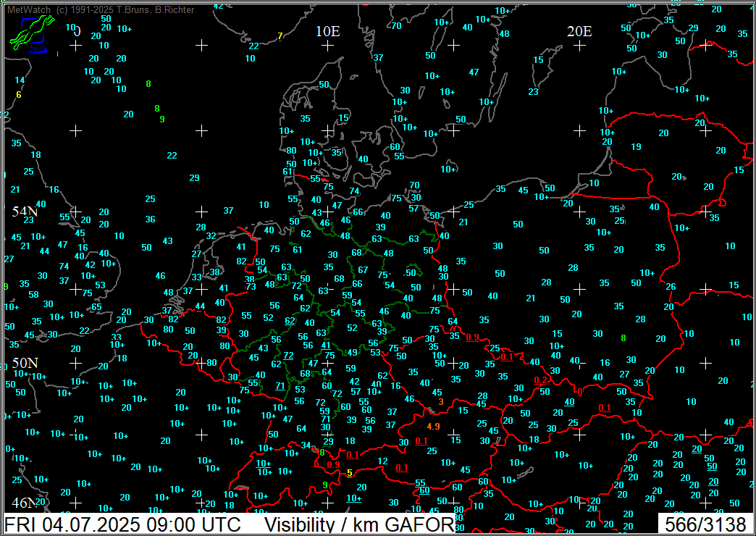This screenshot has height=536, width=756.
Task: Select the yellow '7' visibility value
Action: 280,36
